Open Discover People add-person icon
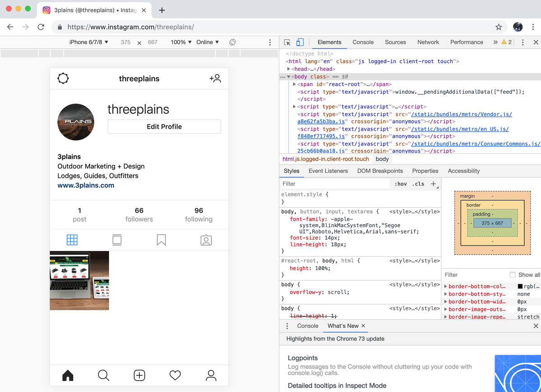Viewport: 541px width, 392px height. point(215,78)
